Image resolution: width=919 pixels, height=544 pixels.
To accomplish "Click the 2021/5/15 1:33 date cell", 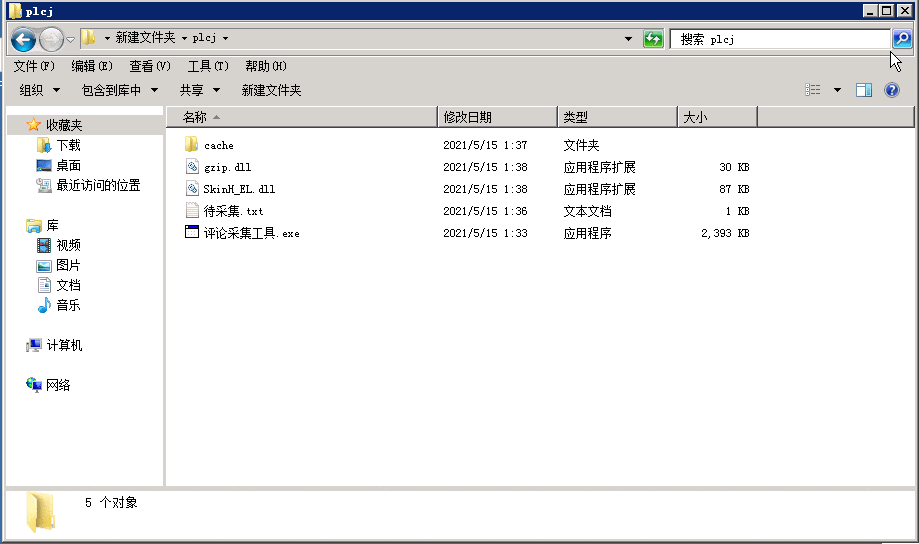I will (485, 233).
